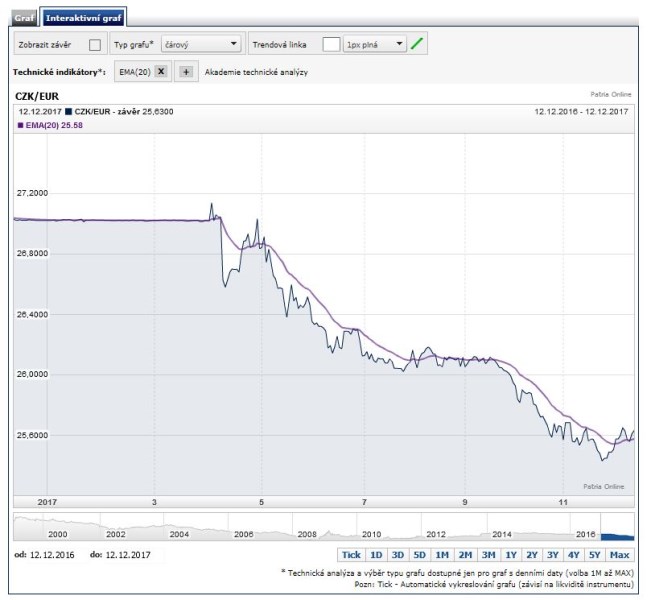Toggle the Zobrazit závěr checkbox
The height and width of the screenshot is (600, 651).
point(95,44)
